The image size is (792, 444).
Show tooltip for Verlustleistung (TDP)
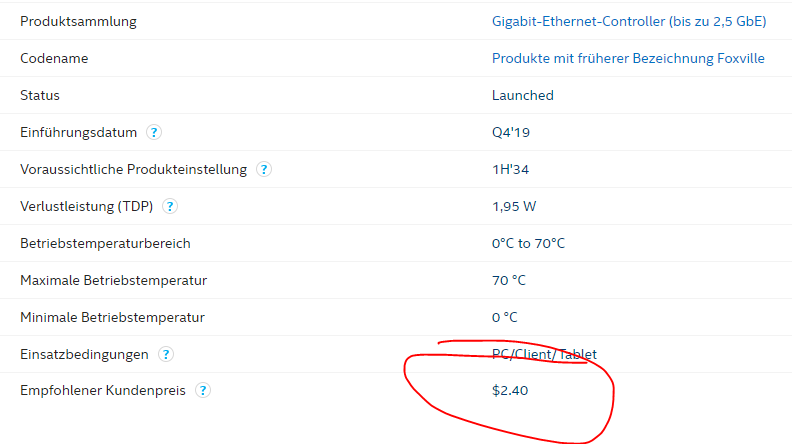170,206
